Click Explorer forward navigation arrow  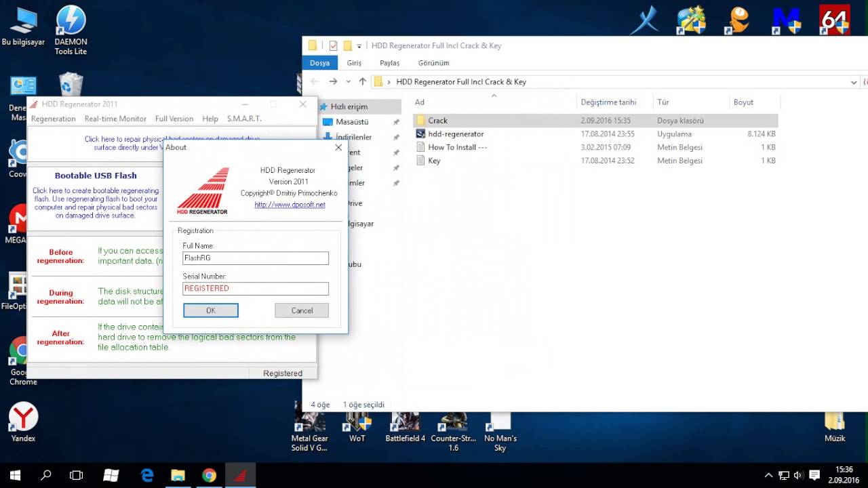(x=333, y=81)
